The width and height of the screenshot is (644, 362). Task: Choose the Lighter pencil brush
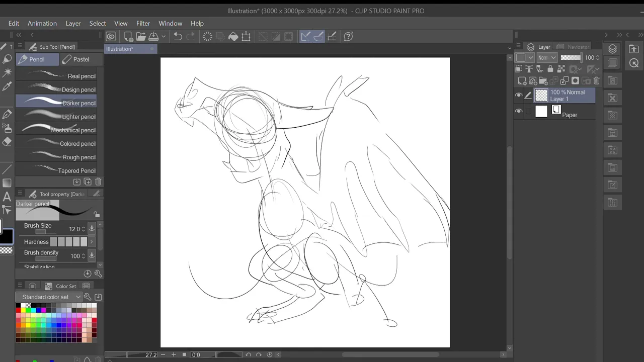tap(56, 117)
